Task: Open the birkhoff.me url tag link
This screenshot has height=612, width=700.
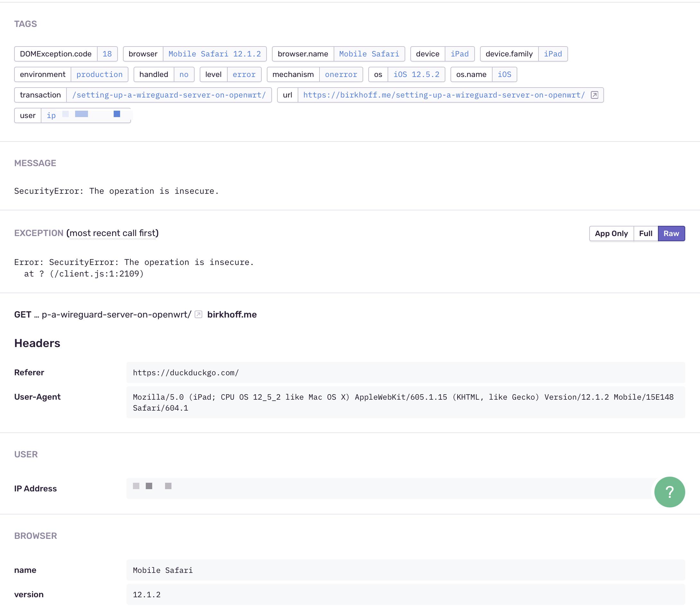Action: (444, 95)
